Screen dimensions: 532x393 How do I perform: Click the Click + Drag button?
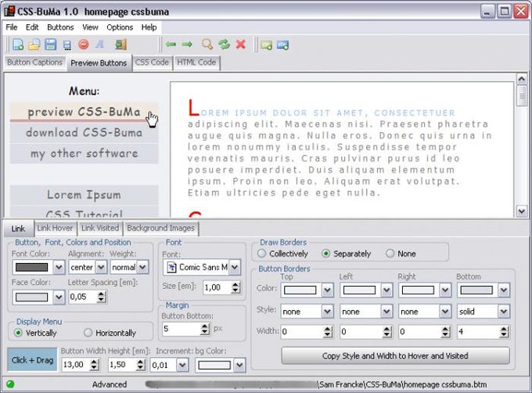click(32, 360)
